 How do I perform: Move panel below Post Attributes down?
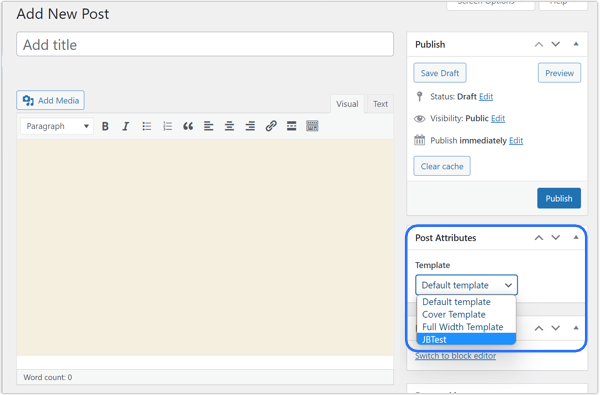[x=556, y=328]
